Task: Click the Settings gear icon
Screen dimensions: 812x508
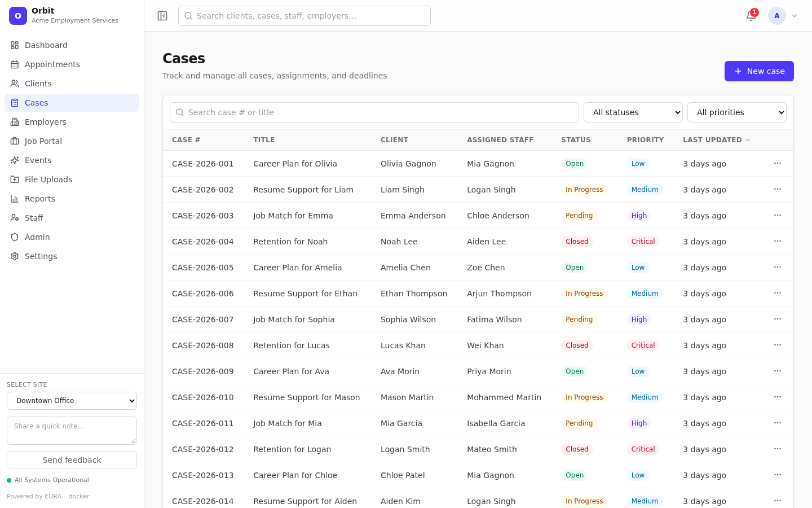Action: 15,256
